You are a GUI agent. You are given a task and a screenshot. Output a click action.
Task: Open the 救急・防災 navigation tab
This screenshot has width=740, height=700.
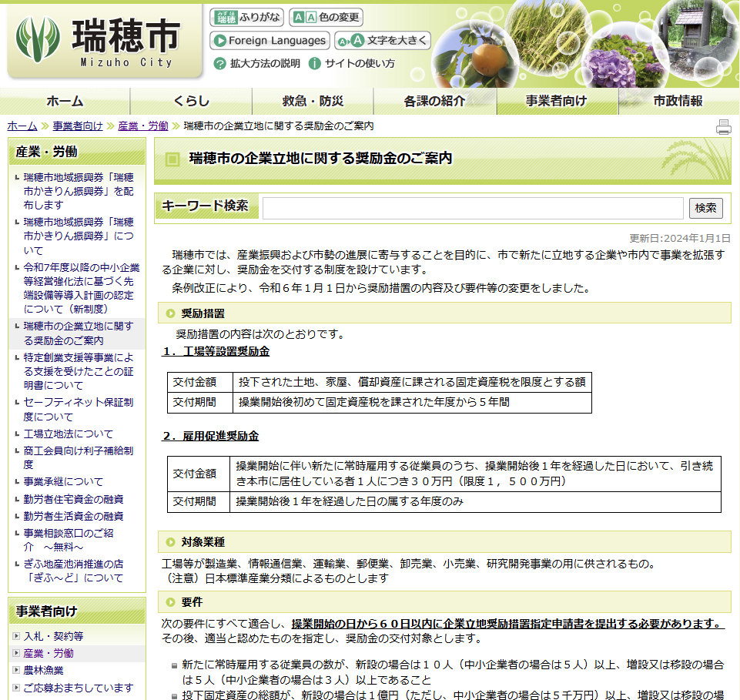point(313,101)
